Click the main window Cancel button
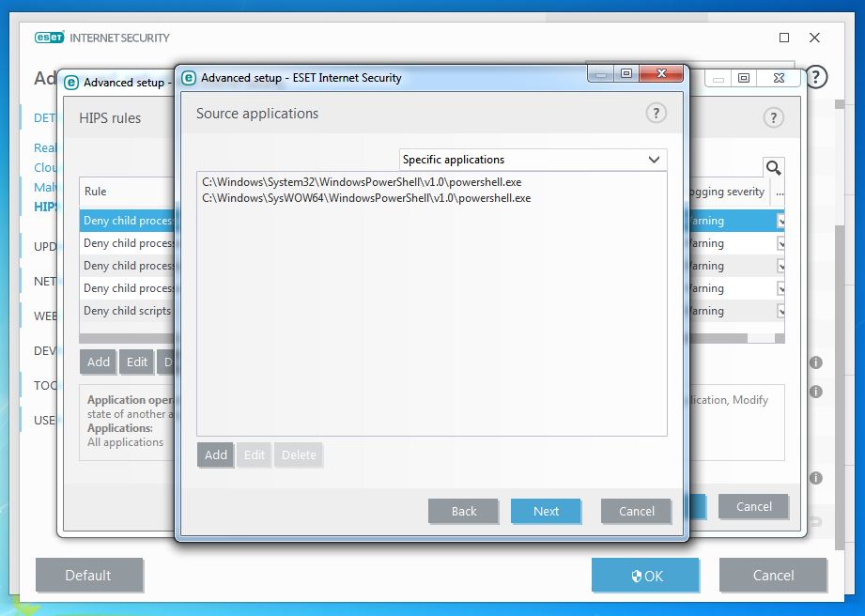 (x=773, y=576)
